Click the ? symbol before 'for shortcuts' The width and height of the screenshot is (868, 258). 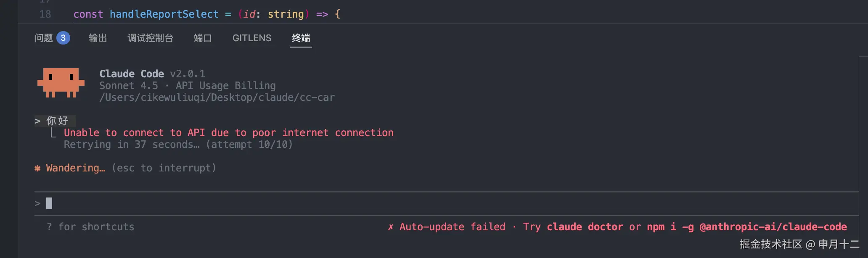click(x=49, y=227)
